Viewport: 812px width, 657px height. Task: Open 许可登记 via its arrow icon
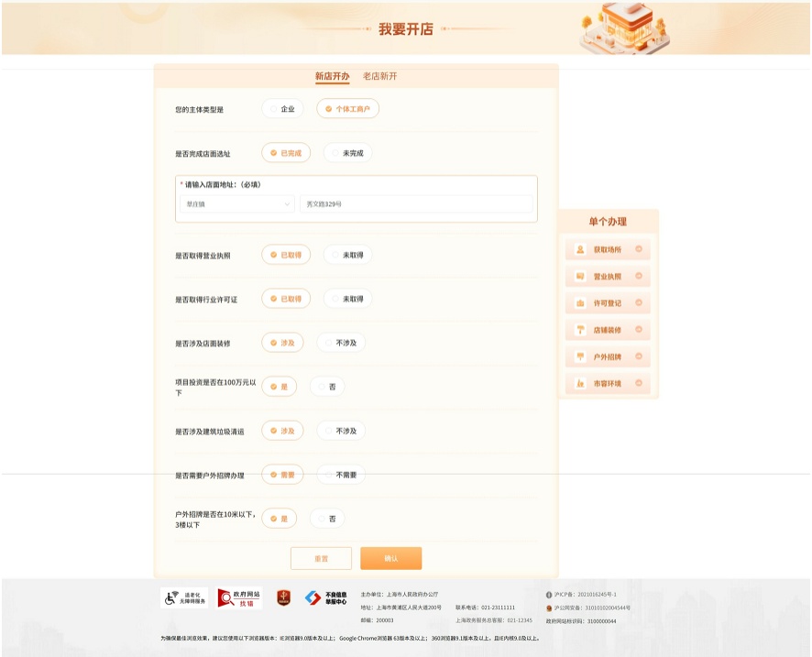tap(639, 302)
